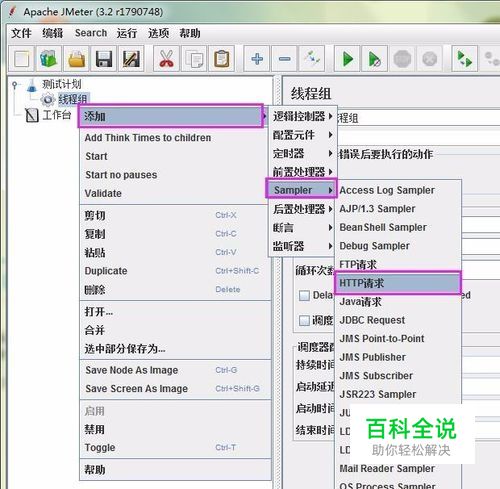Choose 剪切 in context menu

(176, 215)
